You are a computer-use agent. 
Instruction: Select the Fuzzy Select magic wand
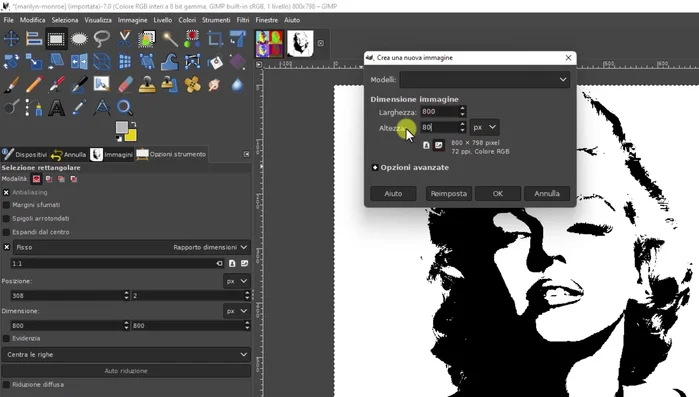point(170,39)
